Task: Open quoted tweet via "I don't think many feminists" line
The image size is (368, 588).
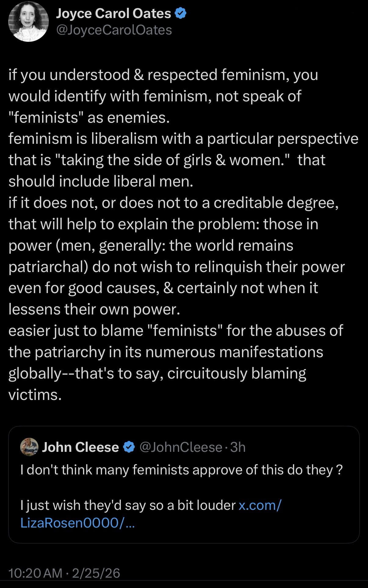Action: 181,470
